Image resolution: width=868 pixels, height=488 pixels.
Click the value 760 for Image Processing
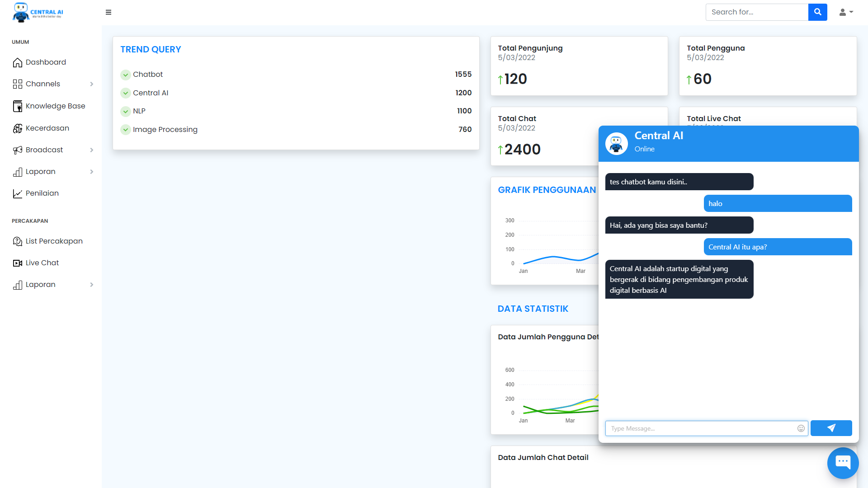tap(465, 130)
